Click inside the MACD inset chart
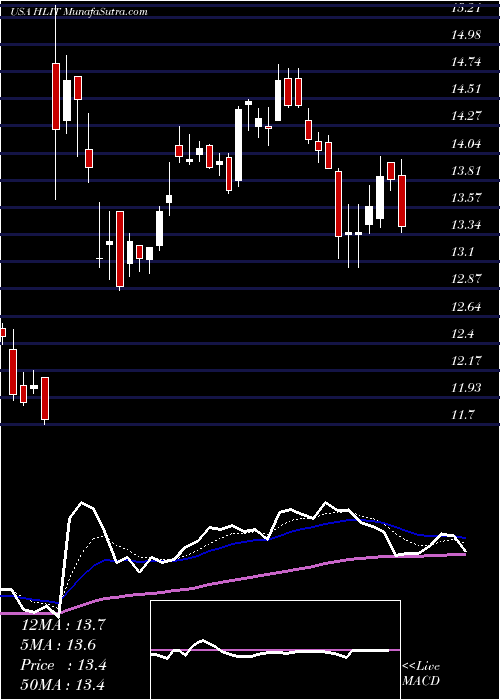Image resolution: width=500 pixels, height=700 pixels. [275, 650]
